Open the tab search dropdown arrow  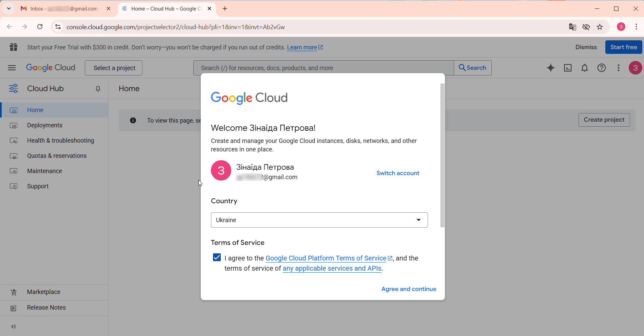[9, 8]
